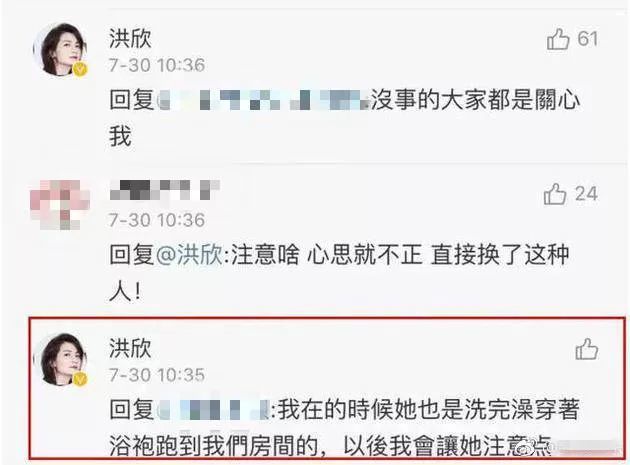Like the first 洪欣 comment with 61 likes
Screen dimensions: 630x465
click(x=558, y=39)
